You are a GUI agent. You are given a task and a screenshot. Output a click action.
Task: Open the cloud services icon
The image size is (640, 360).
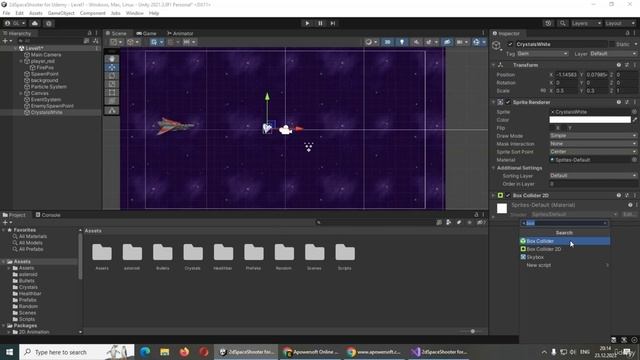(x=35, y=23)
